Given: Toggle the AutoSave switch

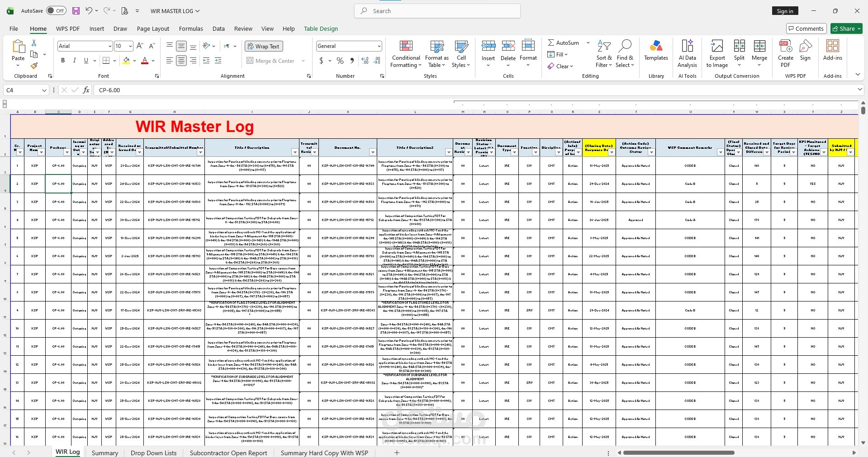Looking at the screenshot, I should pyautogui.click(x=56, y=11).
